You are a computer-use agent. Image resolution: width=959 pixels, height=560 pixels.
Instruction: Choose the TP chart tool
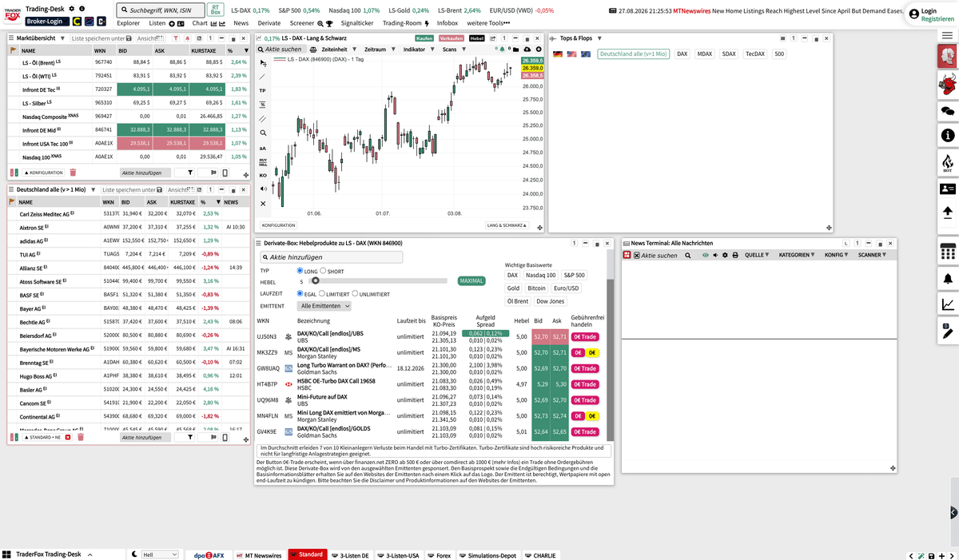(263, 90)
